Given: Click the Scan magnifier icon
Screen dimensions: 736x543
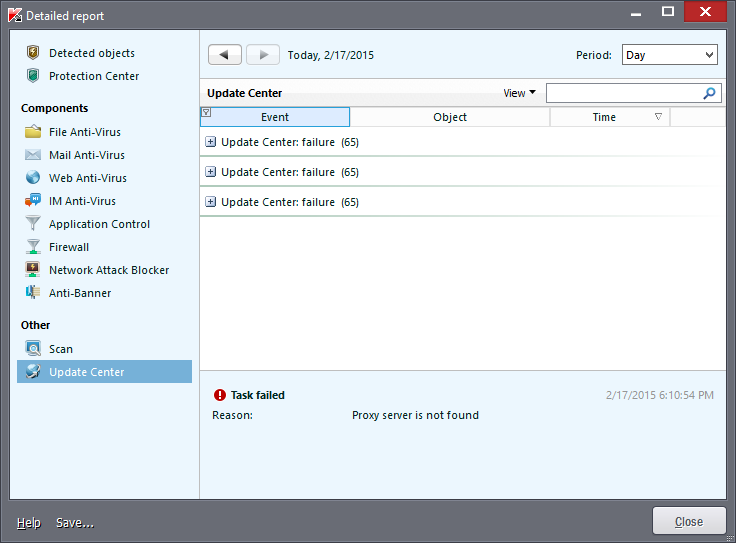Looking at the screenshot, I should click(33, 348).
